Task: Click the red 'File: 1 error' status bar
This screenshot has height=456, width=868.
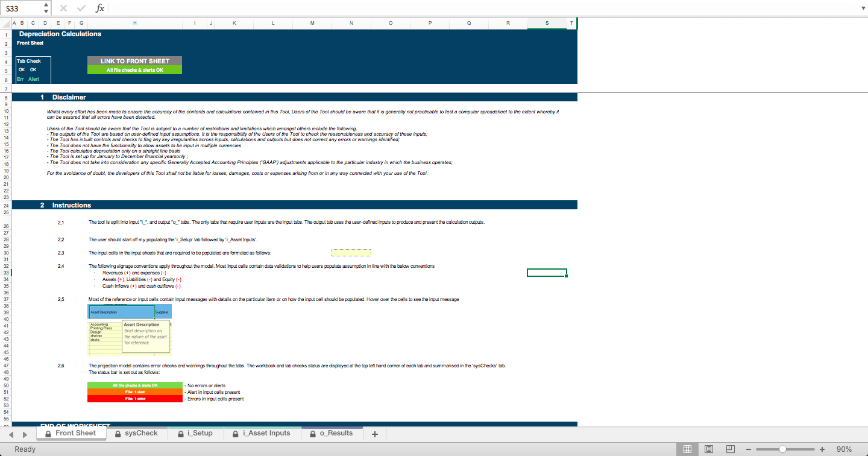Action: tap(134, 399)
